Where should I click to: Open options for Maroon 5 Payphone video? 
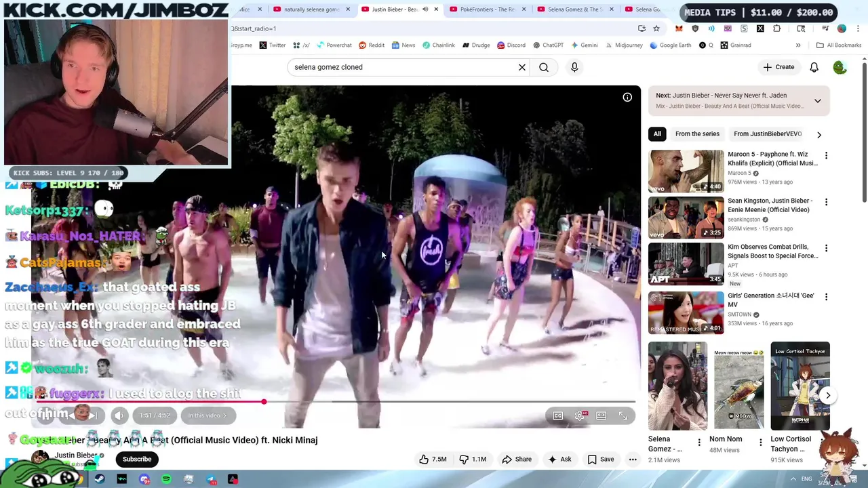826,155
